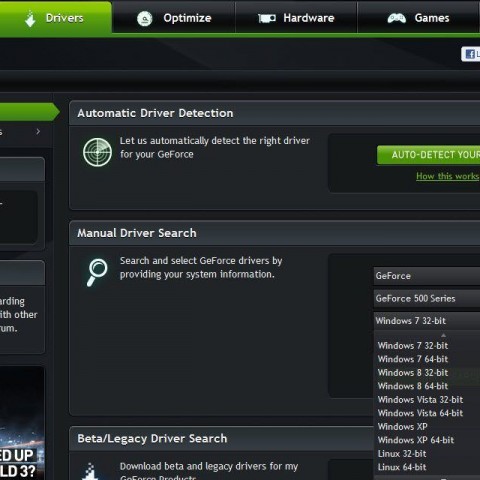Open the How this works link
The height and width of the screenshot is (480, 480).
click(447, 176)
